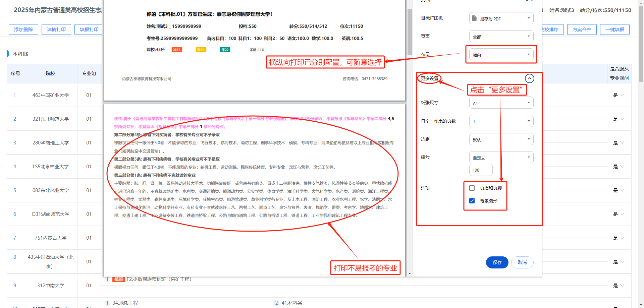
Task: Uncheck the 背景图形 checkbox
Action: click(472, 201)
